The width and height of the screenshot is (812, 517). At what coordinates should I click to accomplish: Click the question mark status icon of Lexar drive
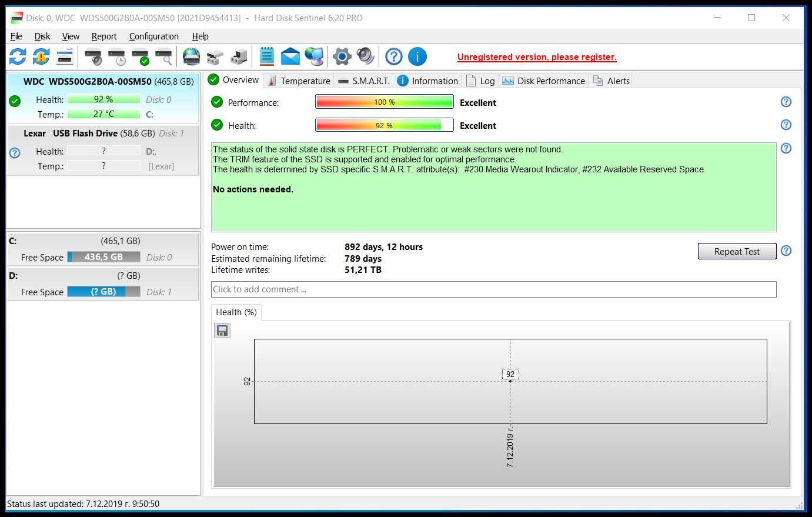point(15,153)
